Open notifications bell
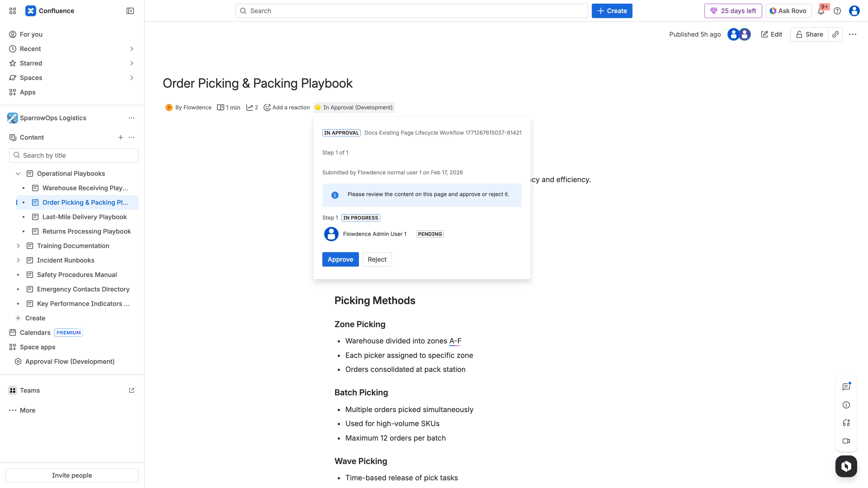Image resolution: width=868 pixels, height=488 pixels. 821,11
